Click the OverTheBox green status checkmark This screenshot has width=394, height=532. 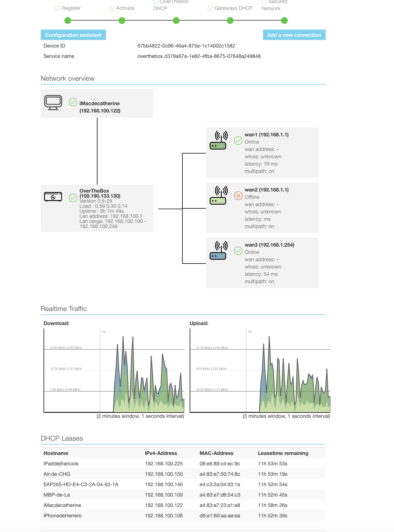tap(73, 198)
